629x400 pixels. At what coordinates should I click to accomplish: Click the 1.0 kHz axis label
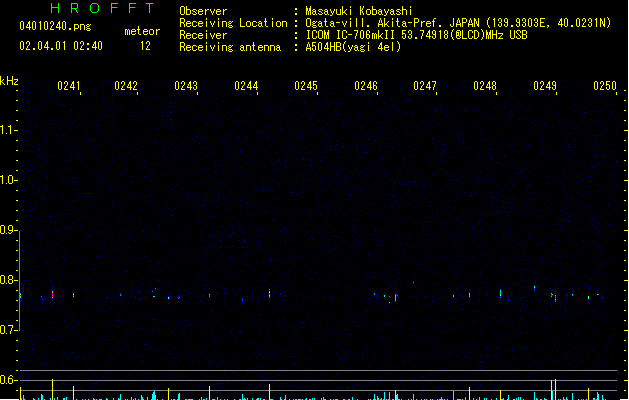click(x=7, y=180)
